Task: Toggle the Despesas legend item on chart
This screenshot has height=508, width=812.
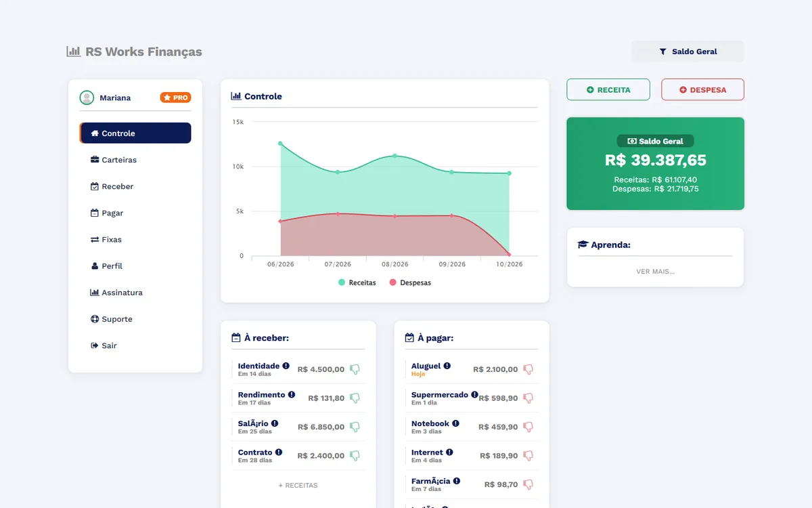Action: pos(410,282)
